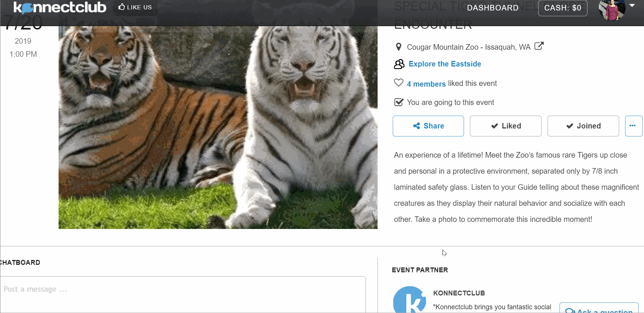The image size is (644, 313).
Task: Open the Dashboard menu item
Action: (493, 8)
